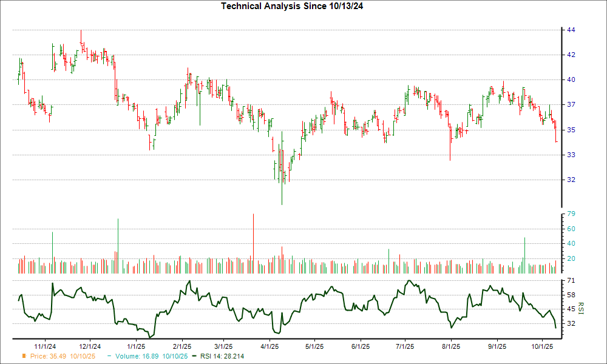The width and height of the screenshot is (607, 364).
Task: Click the 79 volume axis label
Action: tap(571, 214)
